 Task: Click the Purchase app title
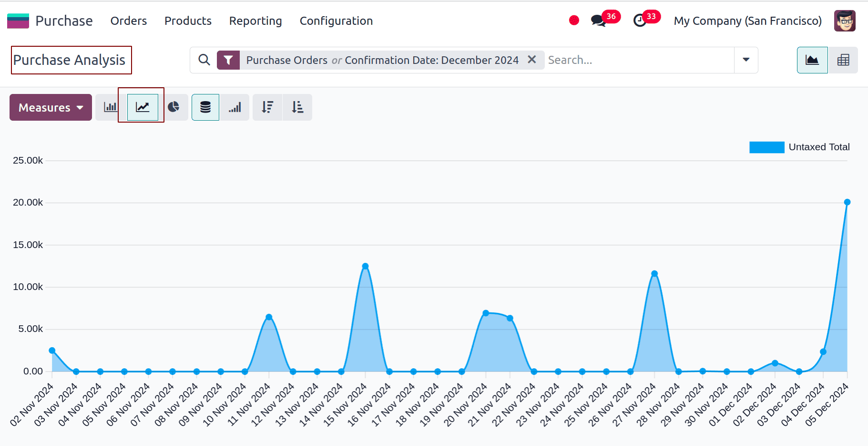(64, 21)
